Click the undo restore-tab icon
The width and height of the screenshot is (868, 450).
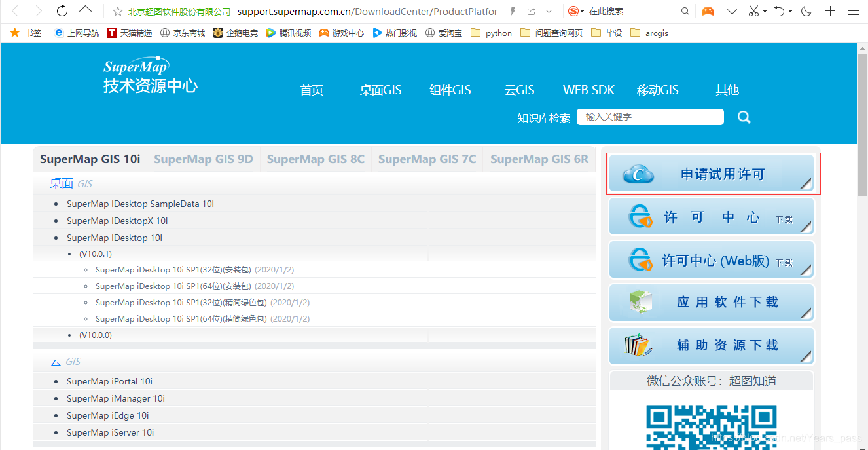pyautogui.click(x=780, y=11)
